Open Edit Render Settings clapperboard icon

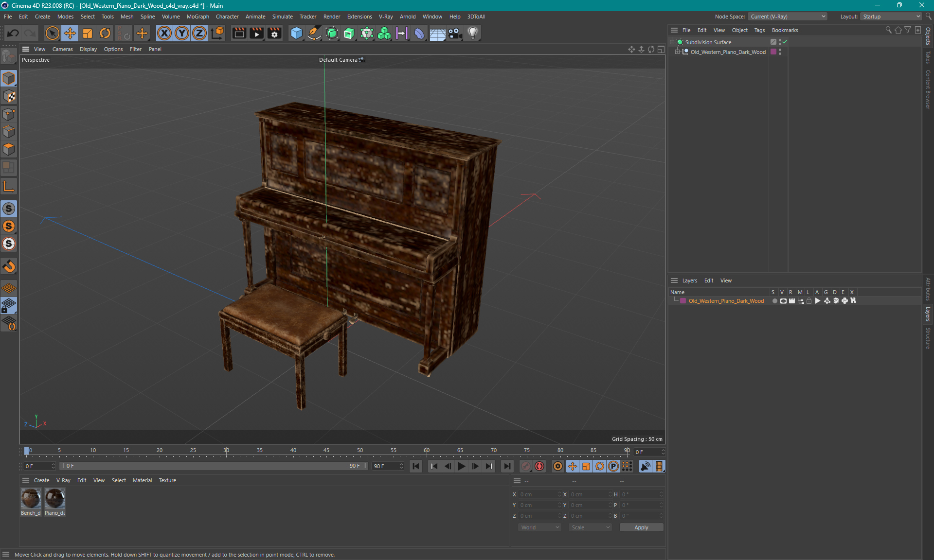[274, 33]
